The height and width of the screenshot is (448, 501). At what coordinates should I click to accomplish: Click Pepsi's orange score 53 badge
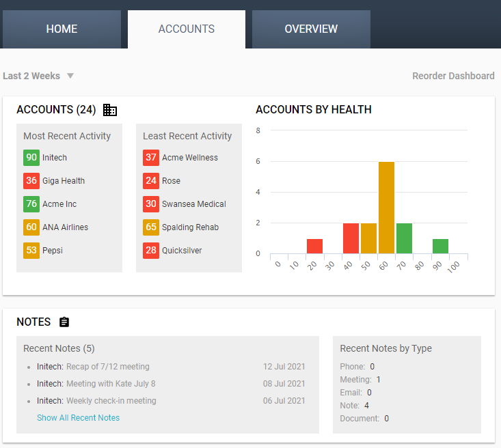[x=31, y=251]
